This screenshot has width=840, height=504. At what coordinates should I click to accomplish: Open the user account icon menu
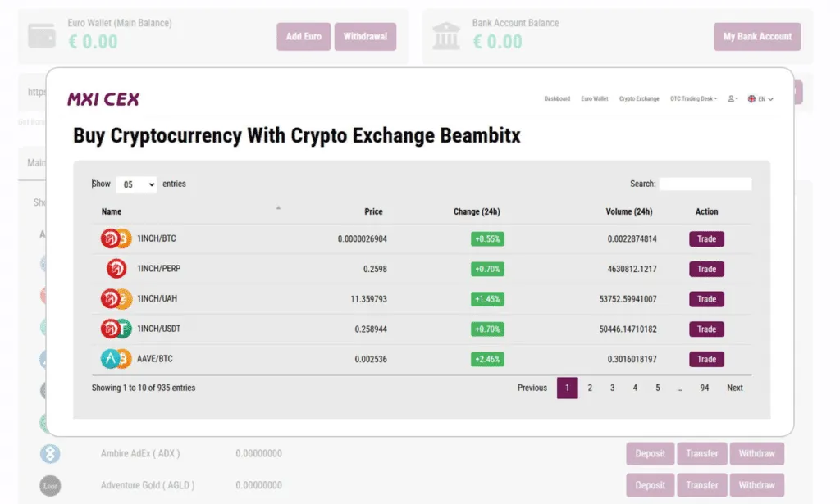[x=733, y=99]
